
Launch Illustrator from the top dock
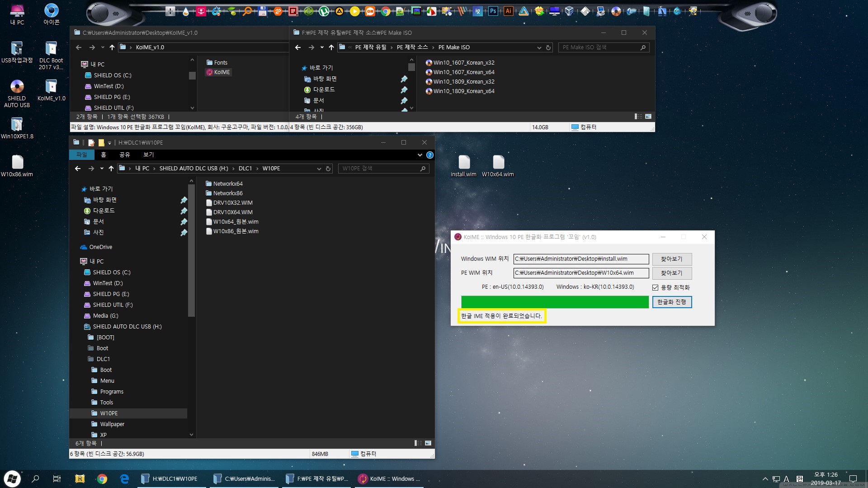(509, 11)
